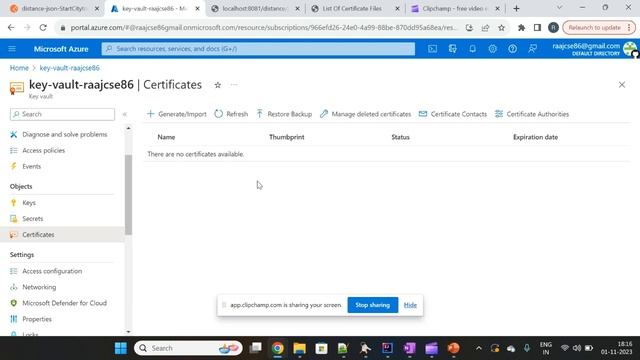Toggle the browser side panel
The height and width of the screenshot is (360, 640).
click(537, 28)
